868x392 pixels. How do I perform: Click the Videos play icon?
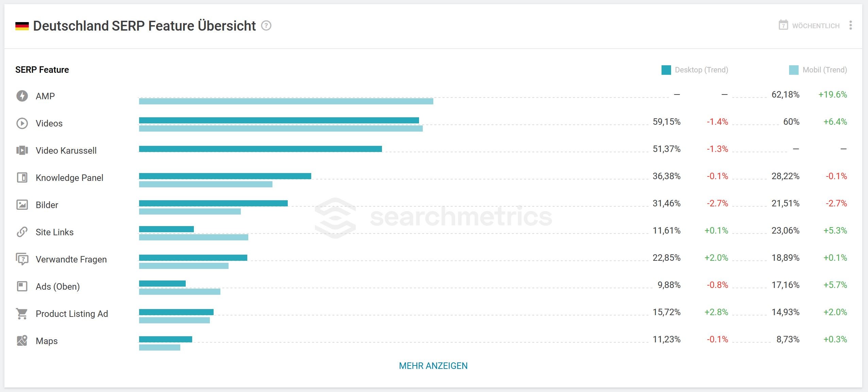click(22, 123)
